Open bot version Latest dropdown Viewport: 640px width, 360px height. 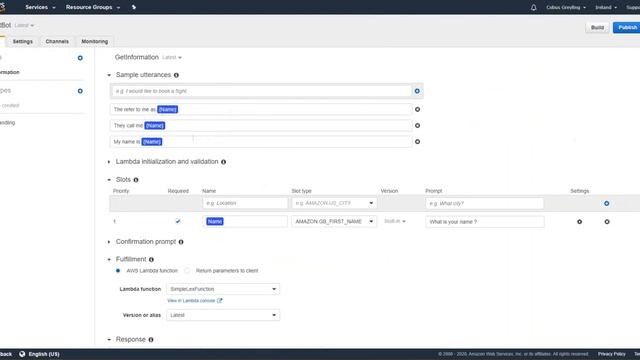(x=24, y=25)
